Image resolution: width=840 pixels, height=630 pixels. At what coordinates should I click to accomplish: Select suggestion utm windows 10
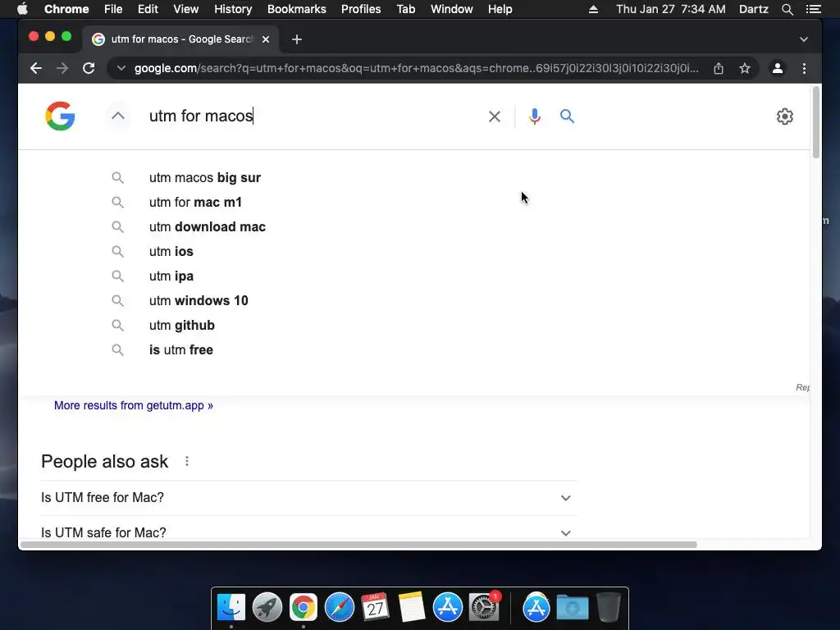199,300
